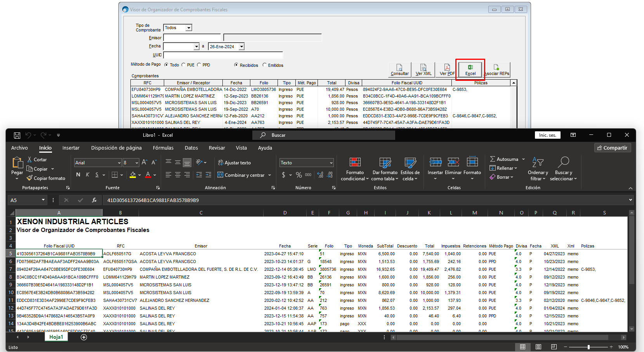The width and height of the screenshot is (644, 352).
Task: Open Estilos de celda gallery
Action: (410, 169)
